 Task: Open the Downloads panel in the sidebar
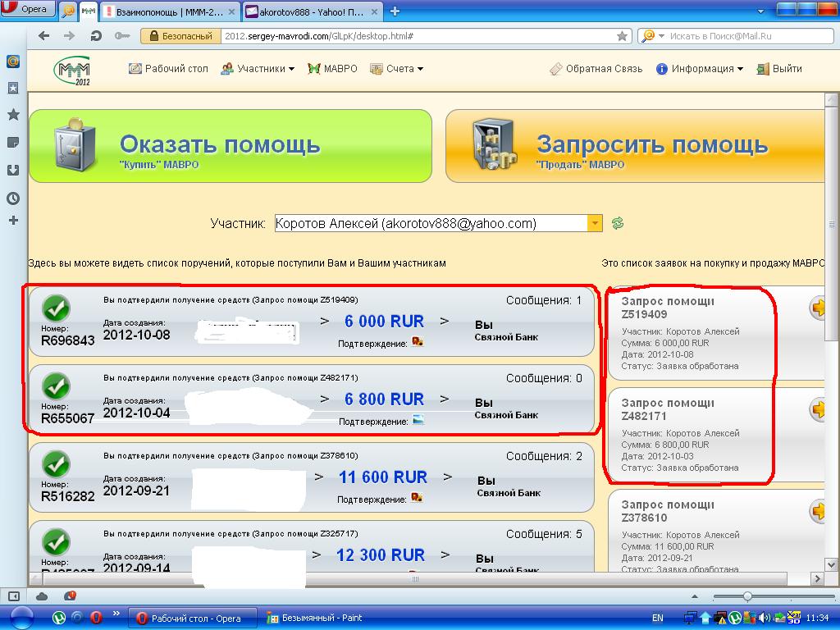13,171
